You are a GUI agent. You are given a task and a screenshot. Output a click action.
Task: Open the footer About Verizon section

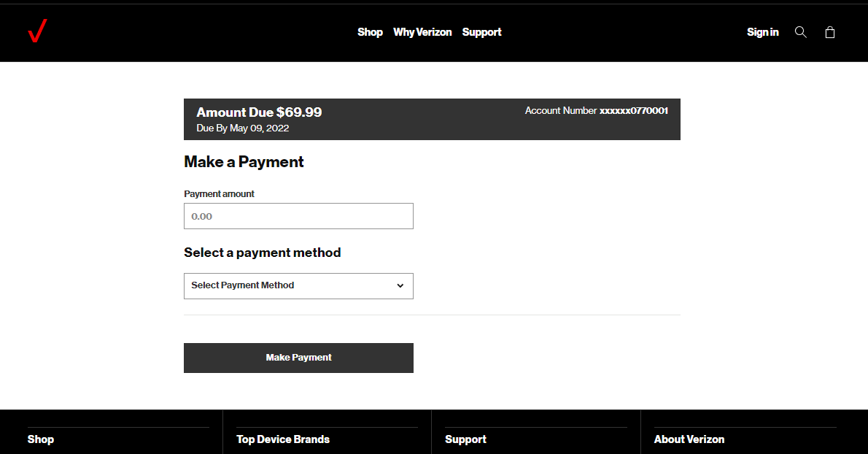[689, 439]
